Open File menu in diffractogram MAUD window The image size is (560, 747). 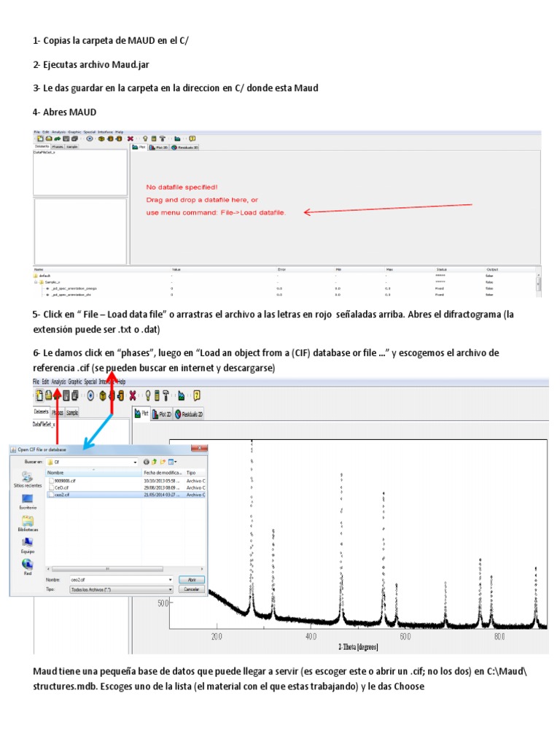tap(36, 382)
